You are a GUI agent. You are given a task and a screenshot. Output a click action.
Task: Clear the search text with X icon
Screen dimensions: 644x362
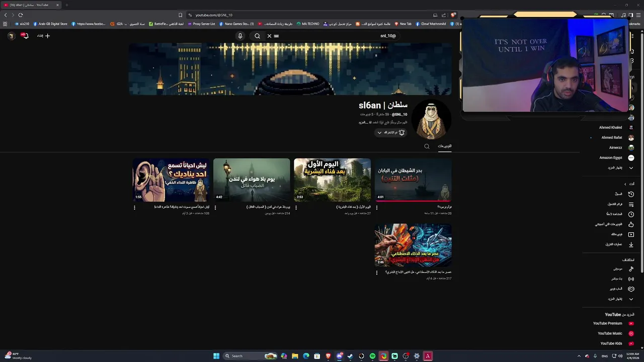click(269, 36)
